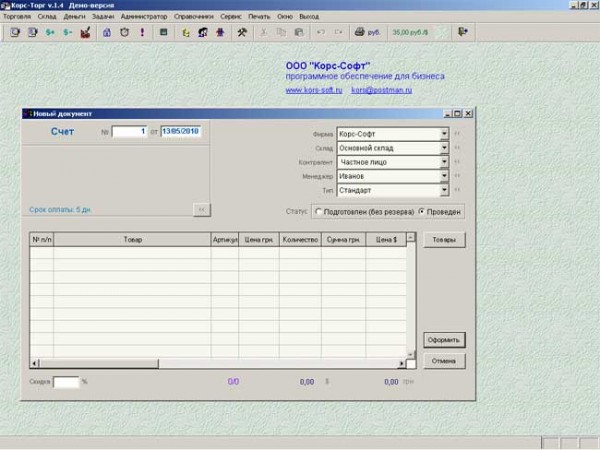600x450 pixels.
Task: Select status 'Подготовлен (без резерва)'
Action: (x=318, y=212)
